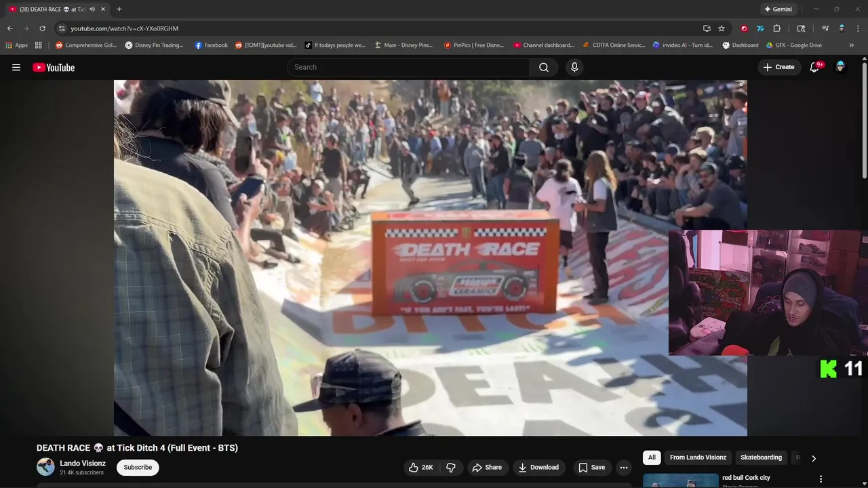Open the Apps bookmark shortcut
This screenshot has width=868, height=488.
point(17,45)
